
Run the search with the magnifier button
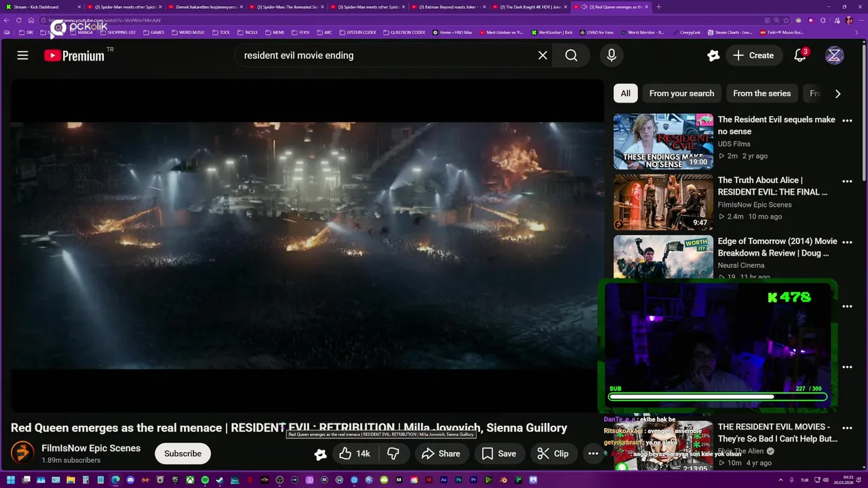(x=572, y=56)
